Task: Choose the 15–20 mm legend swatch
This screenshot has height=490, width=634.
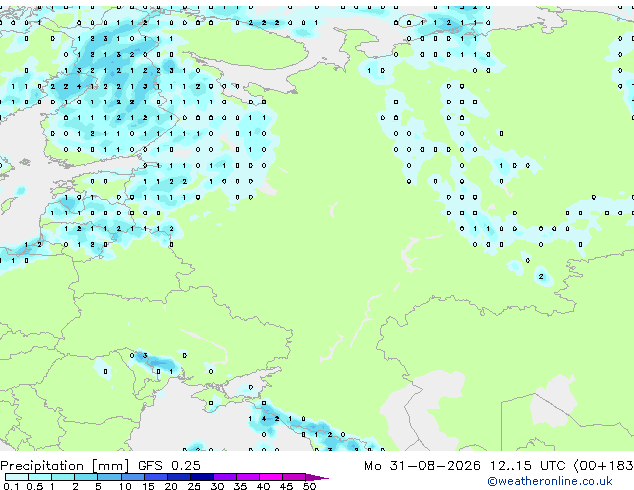Action: pyautogui.click(x=156, y=477)
